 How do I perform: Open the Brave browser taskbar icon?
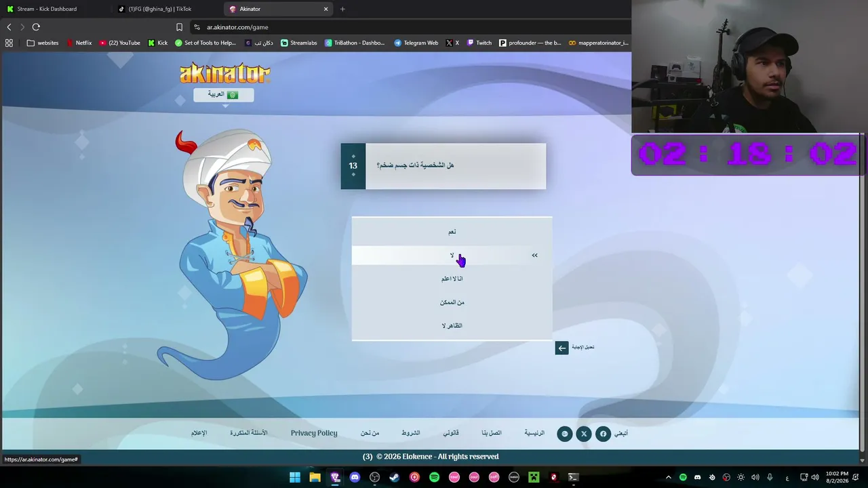click(335, 477)
